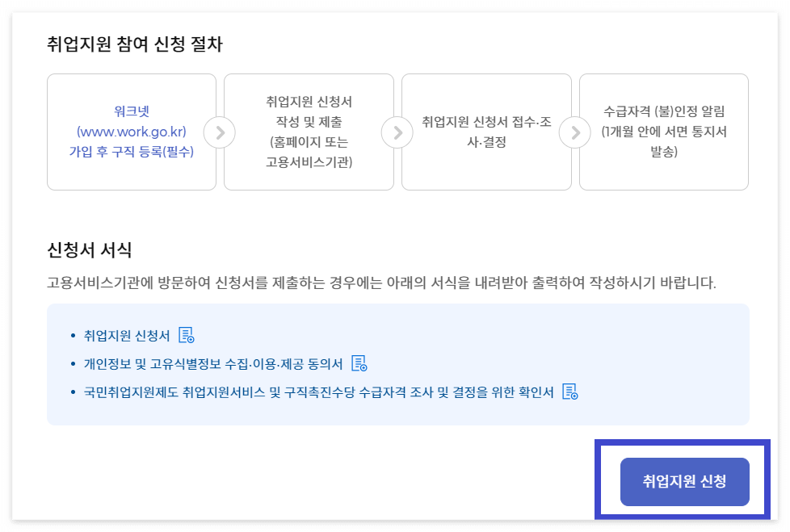
Task: Select the second arrow circle in the process flow
Action: point(397,132)
